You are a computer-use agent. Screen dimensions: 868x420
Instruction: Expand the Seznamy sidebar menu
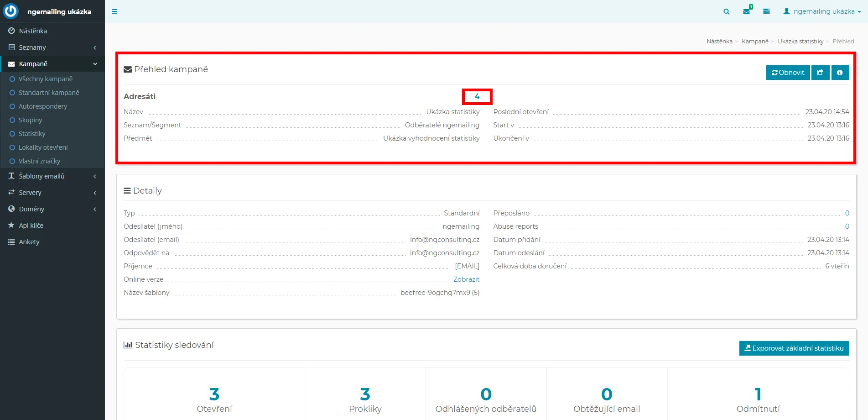(x=52, y=47)
